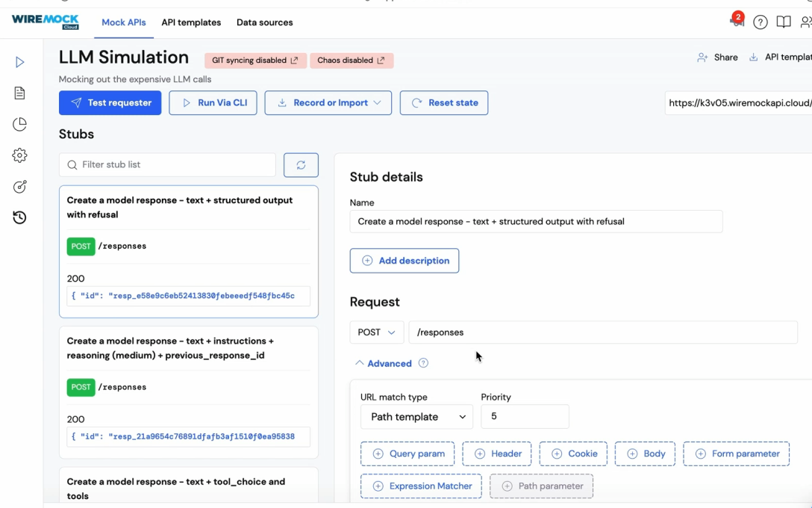Add a Body matcher
Screen dimensions: 812x508
(645, 453)
